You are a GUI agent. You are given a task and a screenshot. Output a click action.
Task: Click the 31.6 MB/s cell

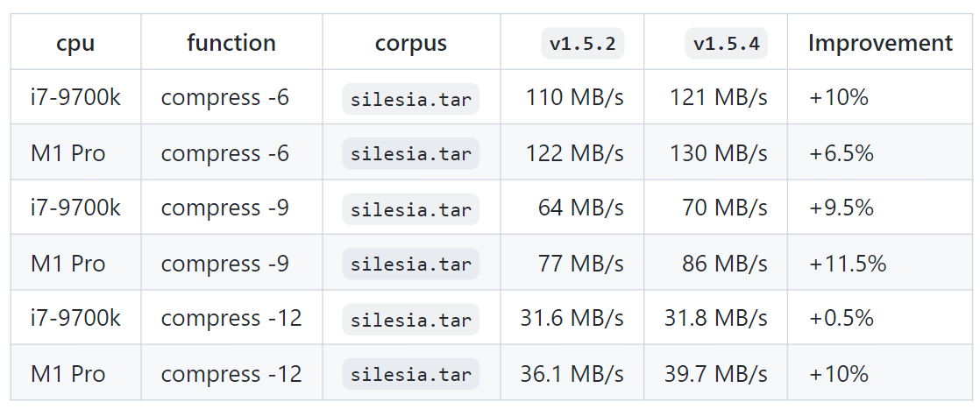pyautogui.click(x=572, y=319)
